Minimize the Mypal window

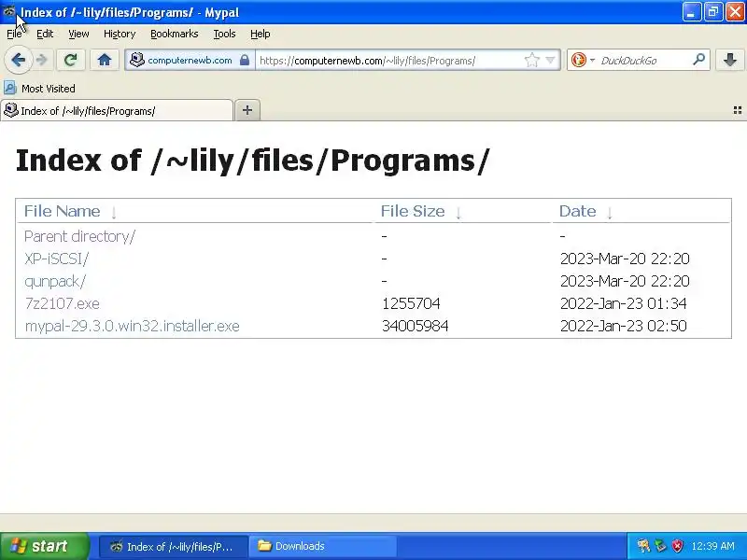point(692,12)
